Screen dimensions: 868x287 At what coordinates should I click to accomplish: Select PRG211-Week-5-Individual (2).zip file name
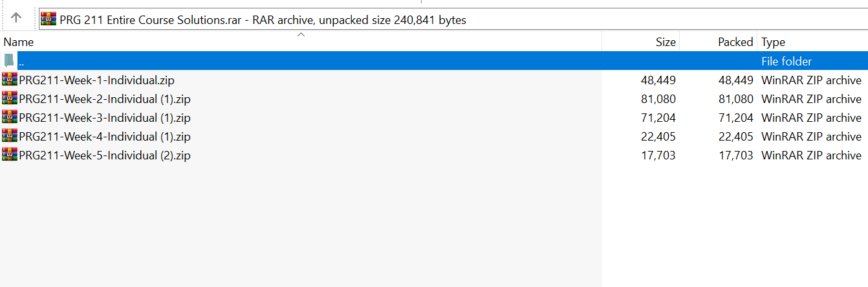(105, 155)
